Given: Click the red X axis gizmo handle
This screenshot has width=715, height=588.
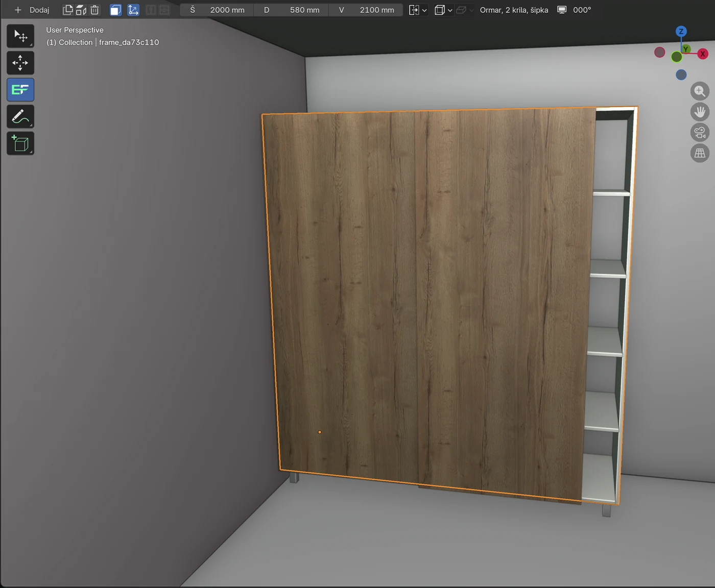Looking at the screenshot, I should point(703,54).
